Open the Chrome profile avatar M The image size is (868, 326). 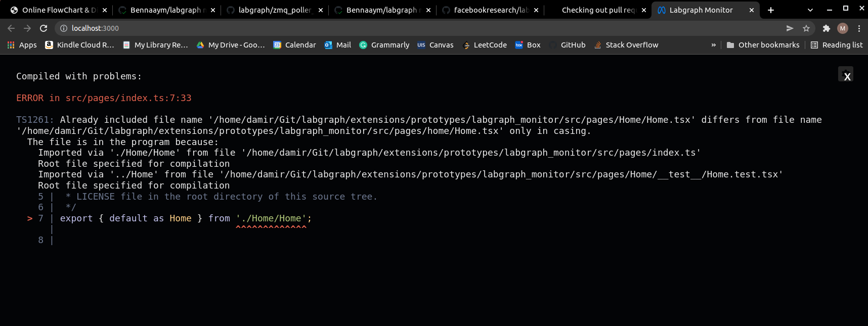pos(843,28)
